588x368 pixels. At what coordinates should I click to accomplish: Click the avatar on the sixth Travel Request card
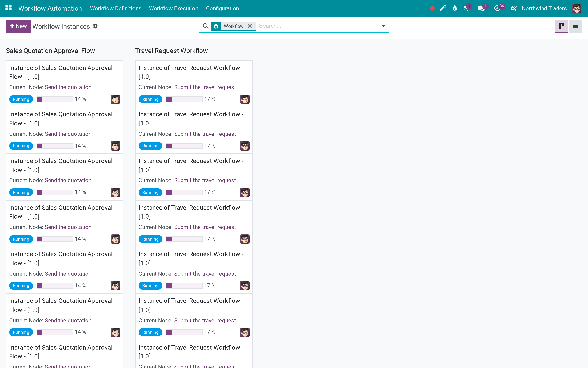[x=245, y=332]
